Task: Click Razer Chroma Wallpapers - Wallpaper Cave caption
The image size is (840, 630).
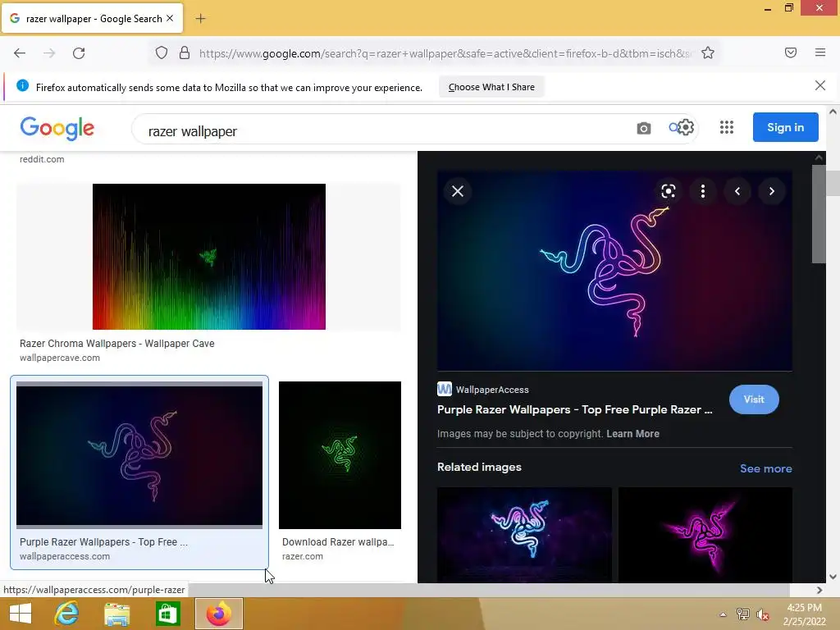Action: click(x=116, y=344)
